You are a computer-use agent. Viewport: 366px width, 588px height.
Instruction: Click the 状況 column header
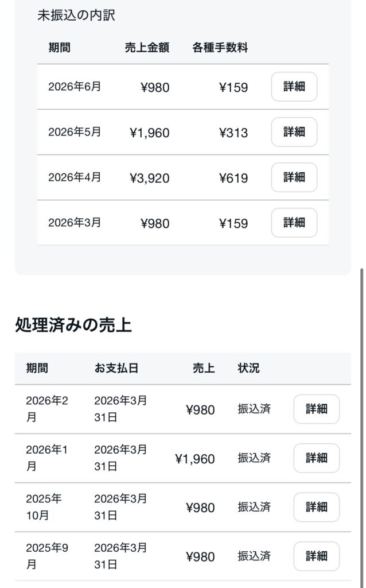(x=248, y=368)
